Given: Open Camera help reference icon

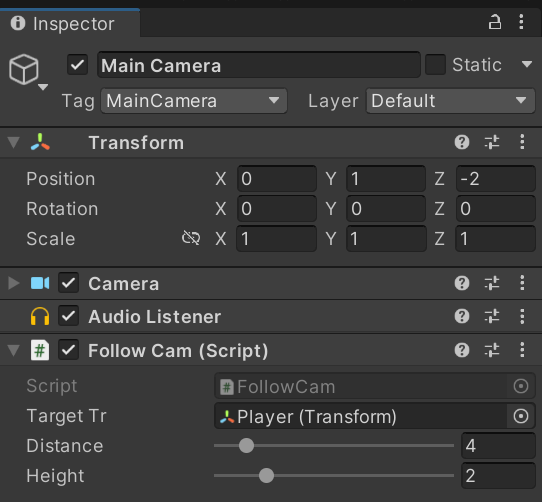Looking at the screenshot, I should pos(462,283).
